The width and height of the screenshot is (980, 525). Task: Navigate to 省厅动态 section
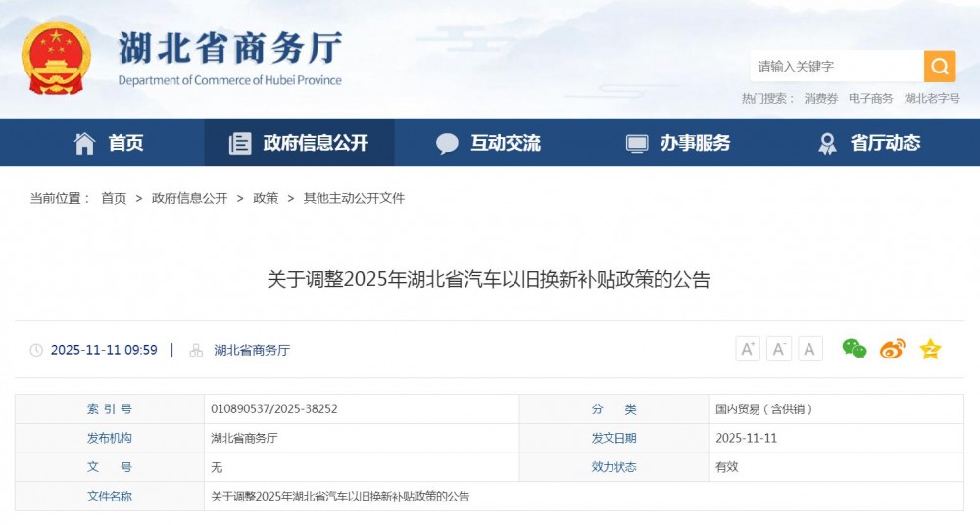pyautogui.click(x=868, y=143)
